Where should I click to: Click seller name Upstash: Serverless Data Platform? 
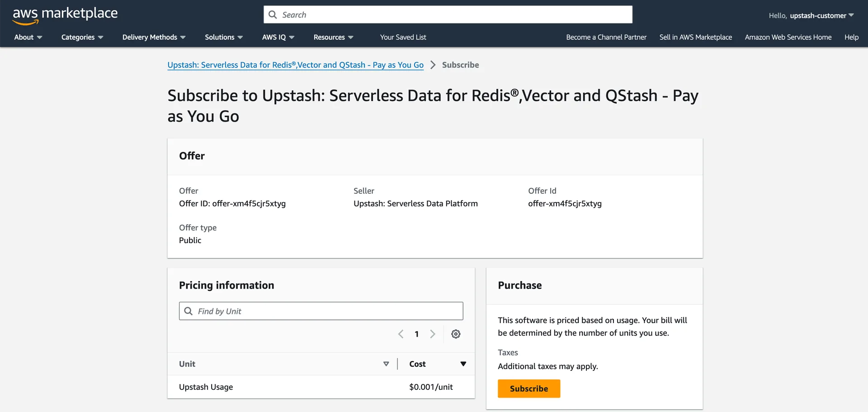[415, 204]
